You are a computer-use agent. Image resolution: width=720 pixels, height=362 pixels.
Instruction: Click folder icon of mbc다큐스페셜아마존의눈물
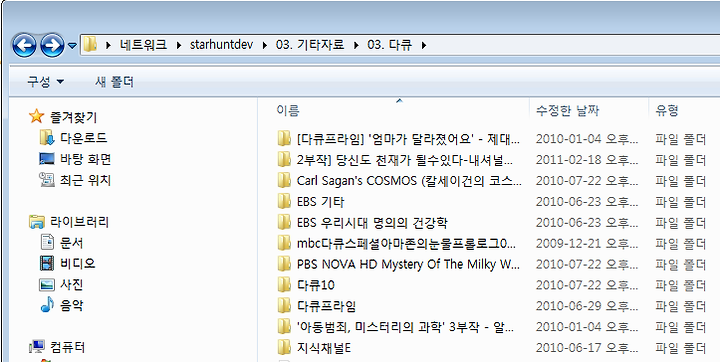pos(284,243)
